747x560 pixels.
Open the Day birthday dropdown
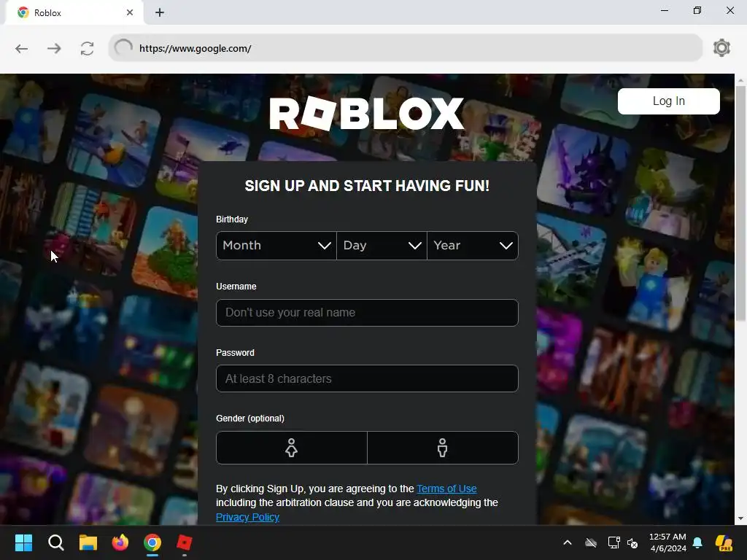click(x=382, y=245)
